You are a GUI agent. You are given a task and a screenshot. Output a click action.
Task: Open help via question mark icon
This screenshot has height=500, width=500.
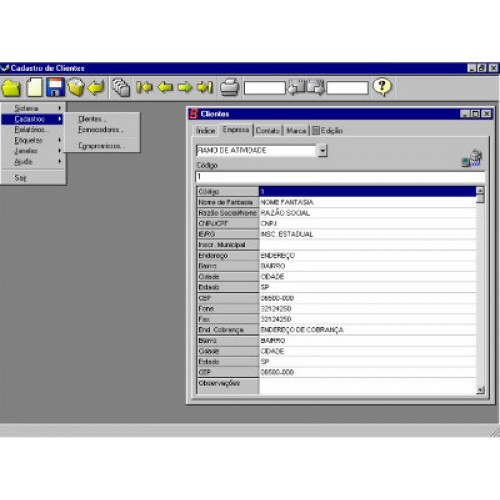(382, 87)
